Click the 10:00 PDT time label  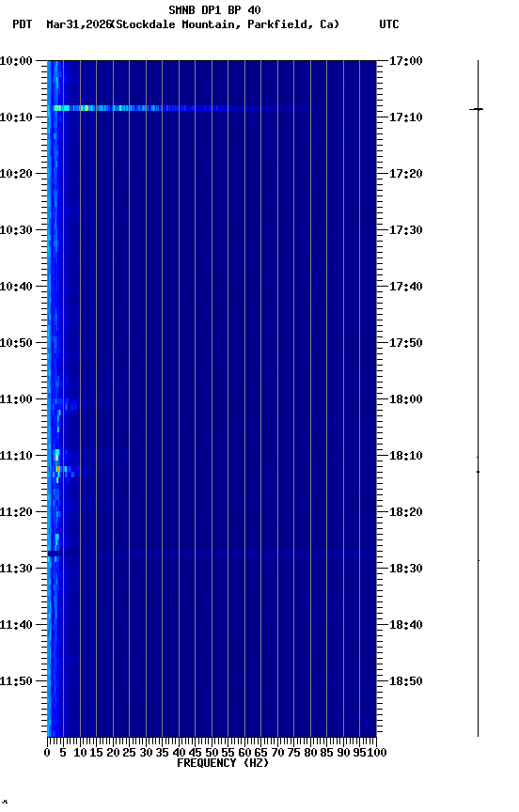(x=16, y=61)
